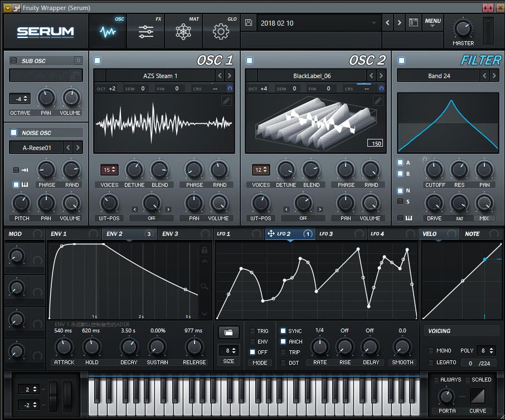Click the save preset floppy icon
Image resolution: width=505 pixels, height=420 pixels.
249,22
